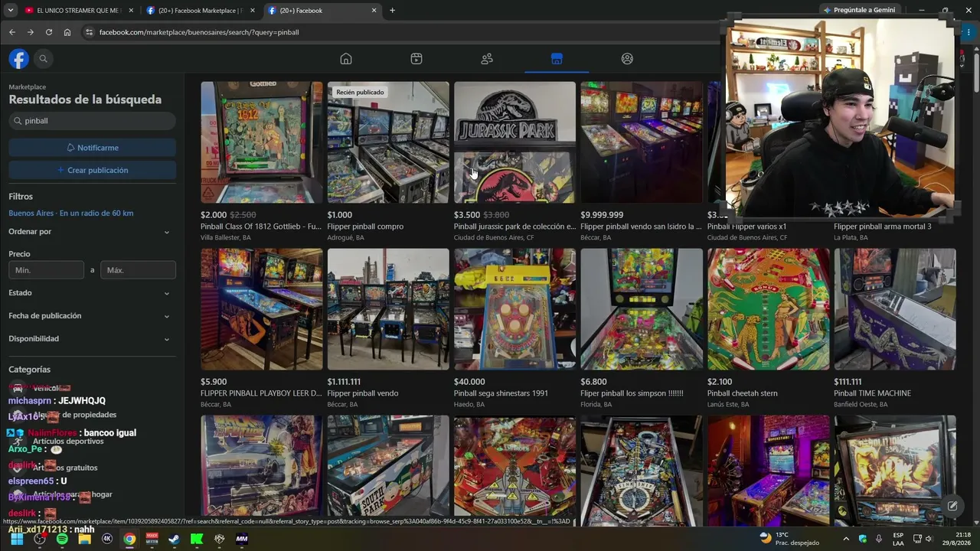This screenshot has height=551, width=980.
Task: Open the $9.999.999 San Isidro listing
Action: point(642,142)
